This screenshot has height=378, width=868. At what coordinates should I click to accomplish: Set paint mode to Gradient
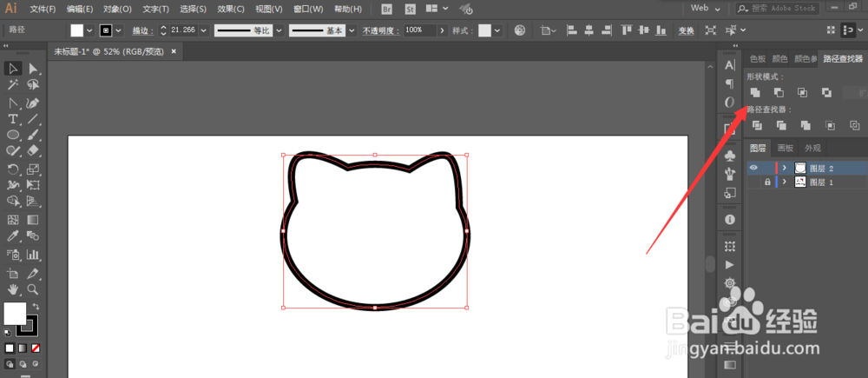click(23, 348)
